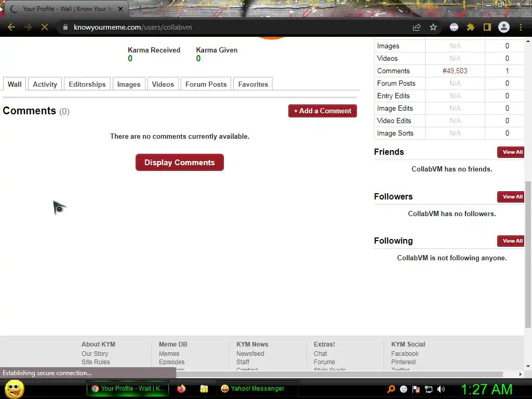This screenshot has width=532, height=399.
Task: Click the horizontal scrollbar thumb
Action: (339, 374)
